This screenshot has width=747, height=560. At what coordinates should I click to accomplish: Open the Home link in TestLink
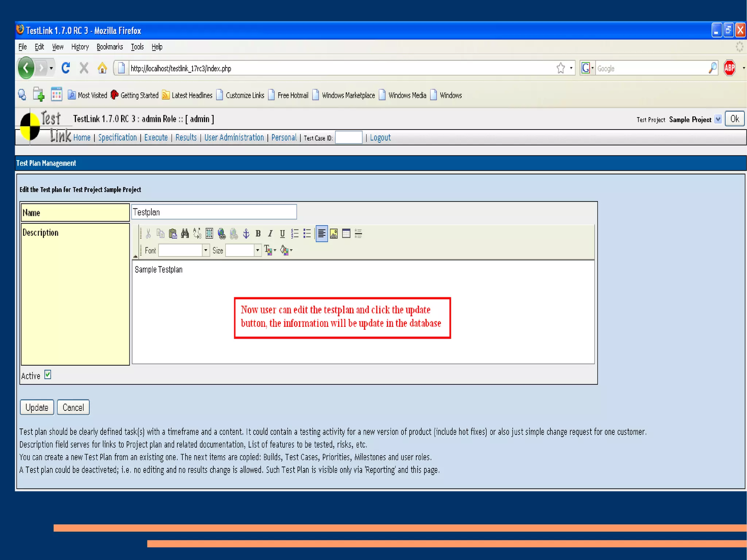click(82, 138)
